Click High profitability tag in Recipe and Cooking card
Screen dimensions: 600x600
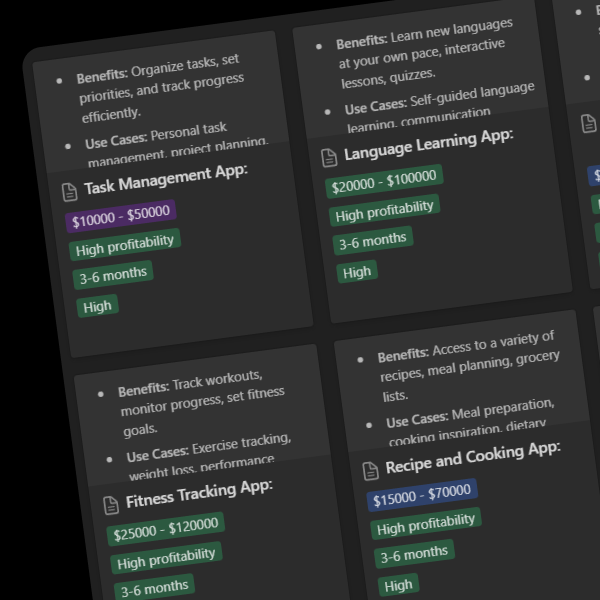[x=426, y=523]
